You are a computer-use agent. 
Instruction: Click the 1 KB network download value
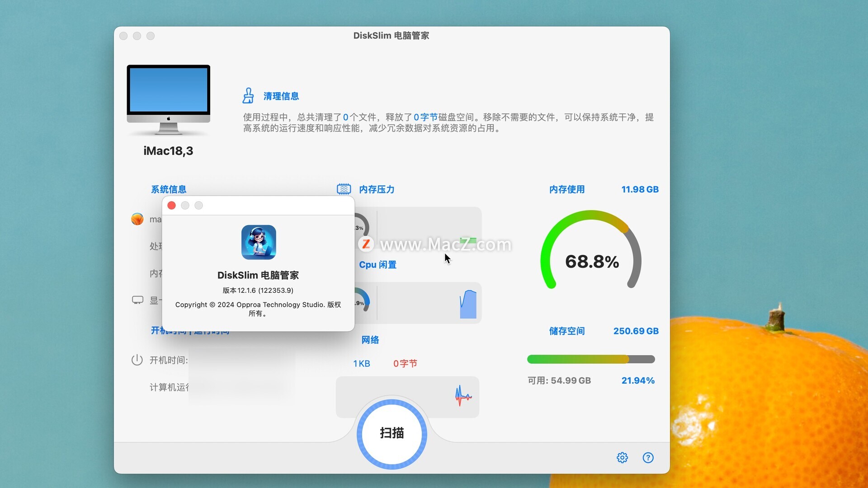click(x=361, y=364)
